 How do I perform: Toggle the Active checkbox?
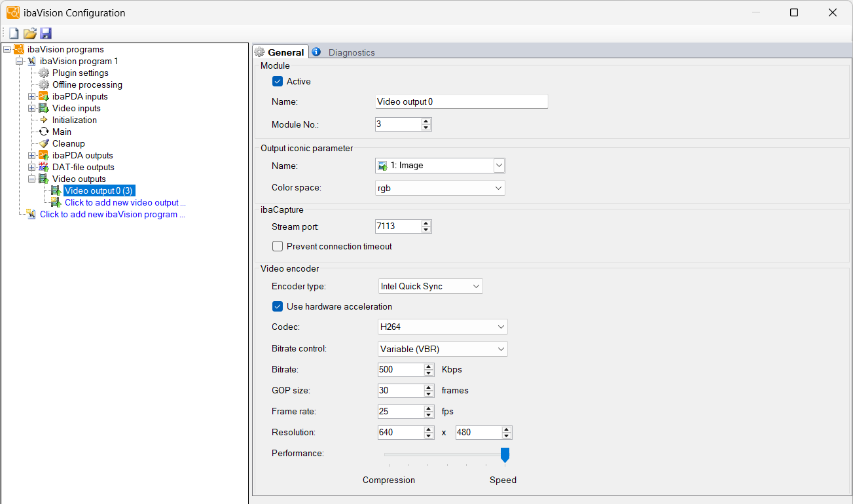pos(278,82)
